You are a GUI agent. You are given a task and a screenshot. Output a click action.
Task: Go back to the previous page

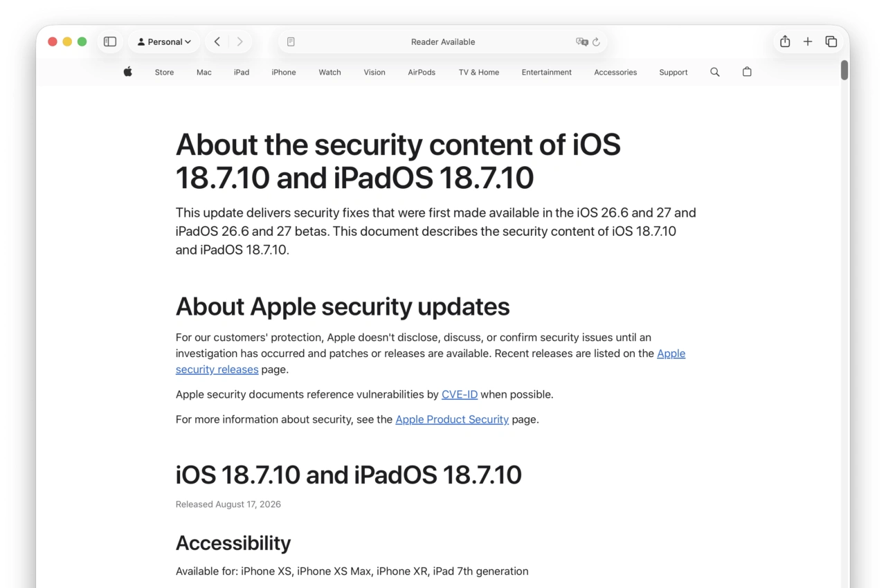pyautogui.click(x=217, y=42)
